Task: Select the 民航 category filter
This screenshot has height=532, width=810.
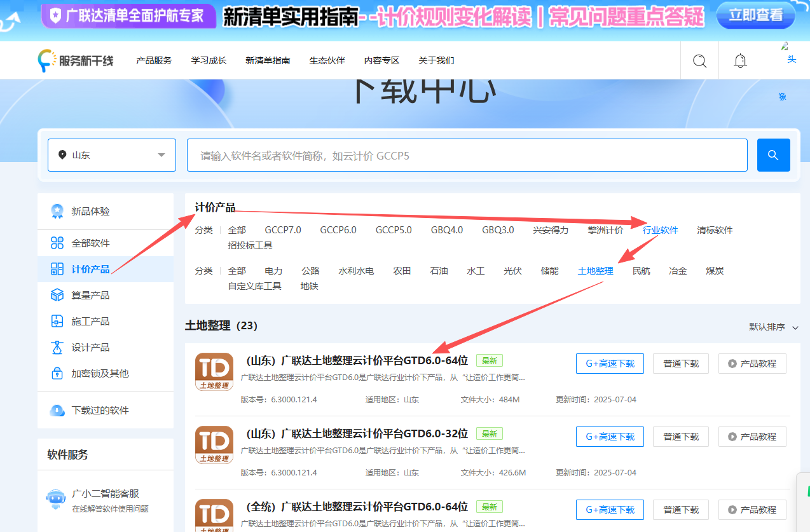Action: (641, 270)
